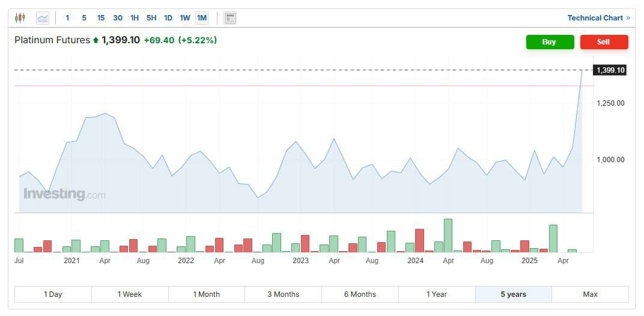644x316 pixels.
Task: Click the green Buy button
Action: (x=550, y=42)
